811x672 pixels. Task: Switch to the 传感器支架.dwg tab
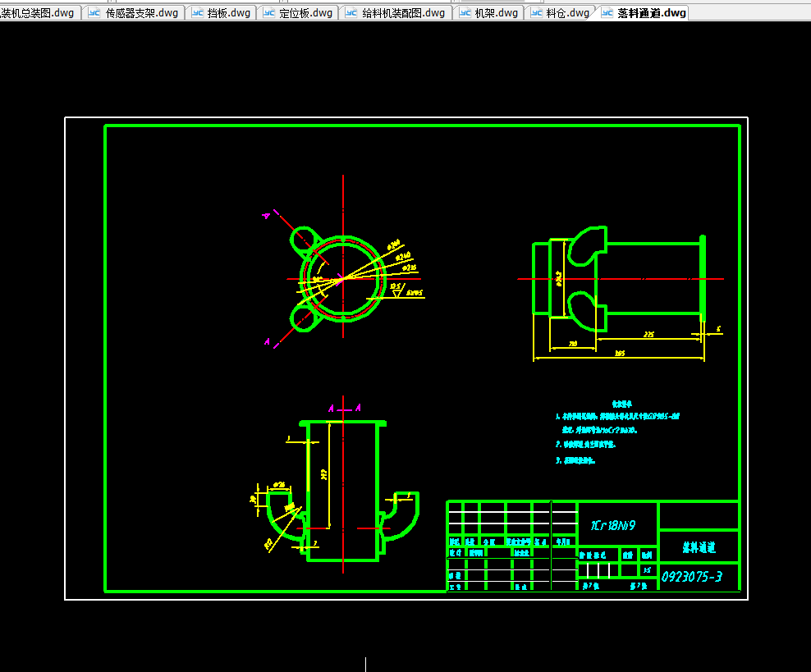tap(134, 13)
